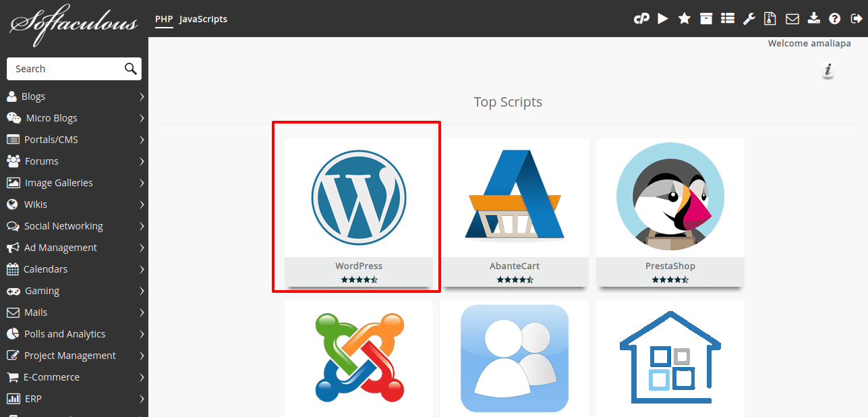868x417 pixels.
Task: Expand the Portals/CMS category
Action: click(74, 140)
